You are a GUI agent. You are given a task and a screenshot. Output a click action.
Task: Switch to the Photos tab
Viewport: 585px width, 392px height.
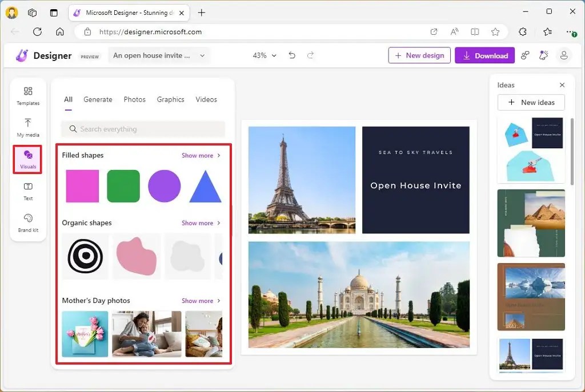coord(134,99)
